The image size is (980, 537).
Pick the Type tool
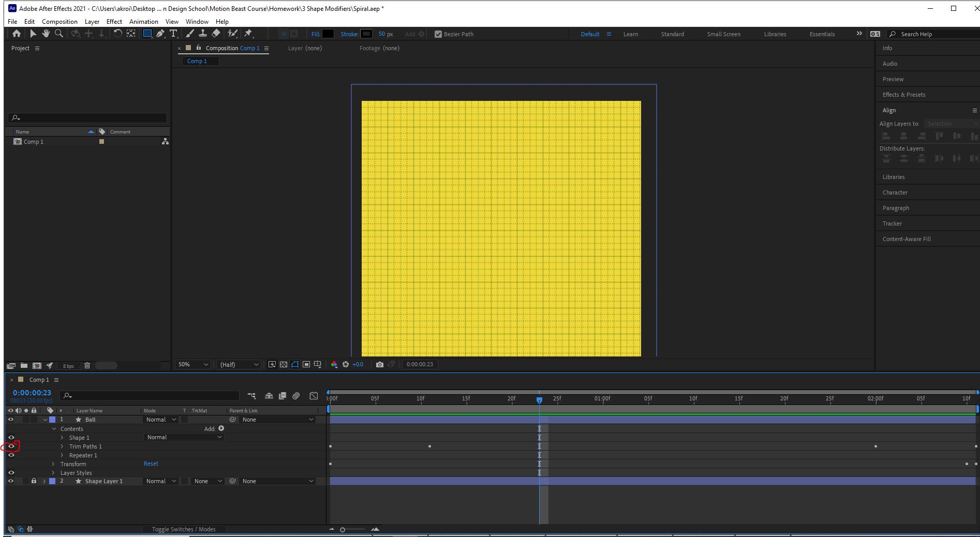click(x=173, y=34)
